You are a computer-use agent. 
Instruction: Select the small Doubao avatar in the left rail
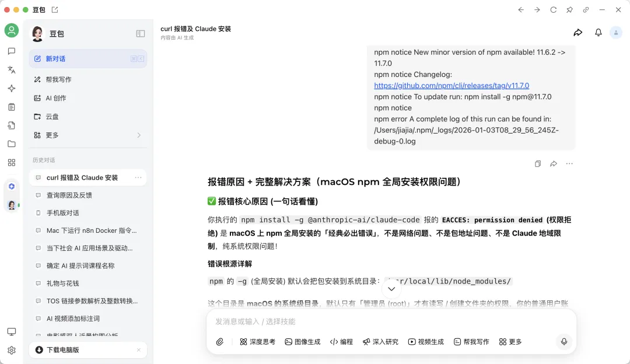[12, 205]
